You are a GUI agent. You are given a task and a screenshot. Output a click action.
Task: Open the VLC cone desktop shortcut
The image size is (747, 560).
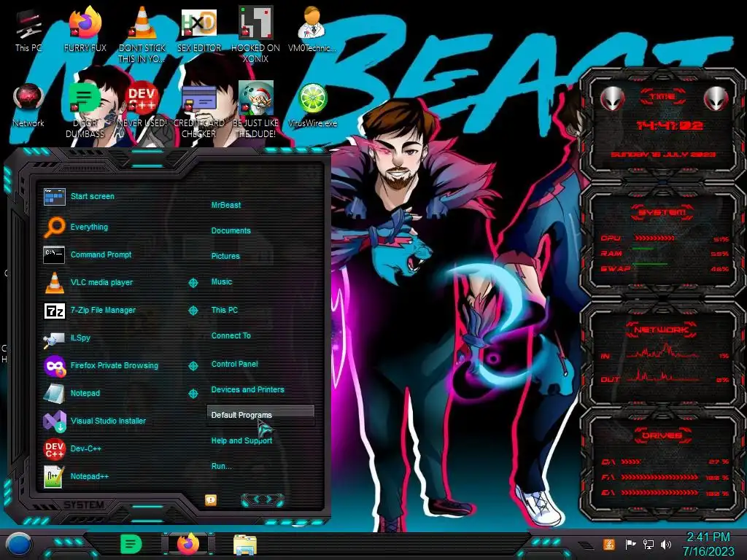point(142,34)
